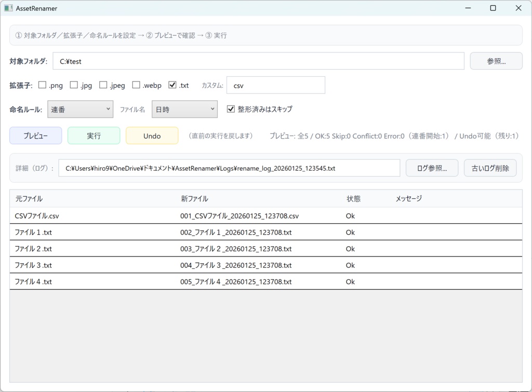Run renaming with the 実行 button
The height and width of the screenshot is (392, 532).
pos(94,135)
